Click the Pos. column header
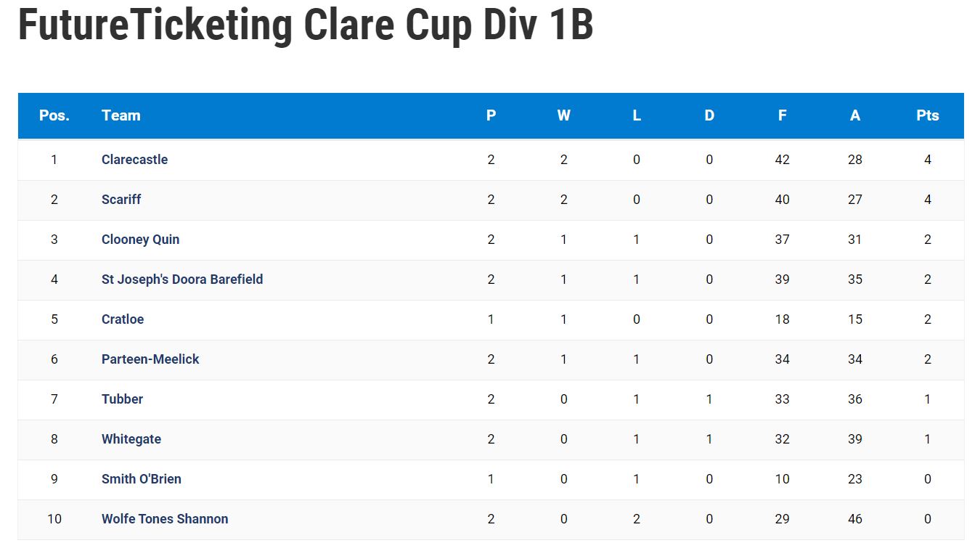The width and height of the screenshot is (980, 551). pos(54,115)
